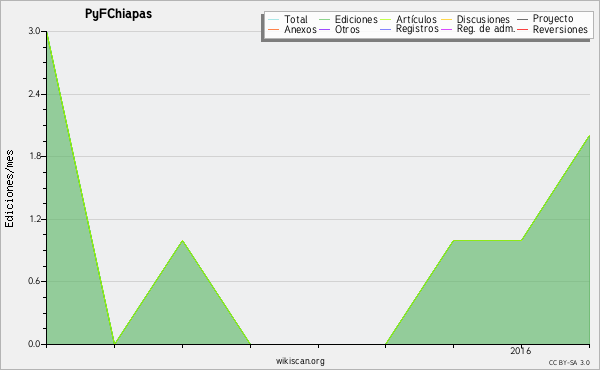The image size is (600, 370).
Task: Click the 1.2 y-axis value
Action: (x=34, y=219)
